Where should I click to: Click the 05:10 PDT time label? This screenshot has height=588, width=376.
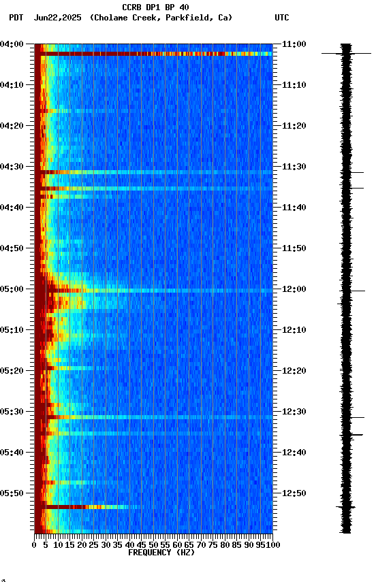(x=12, y=330)
